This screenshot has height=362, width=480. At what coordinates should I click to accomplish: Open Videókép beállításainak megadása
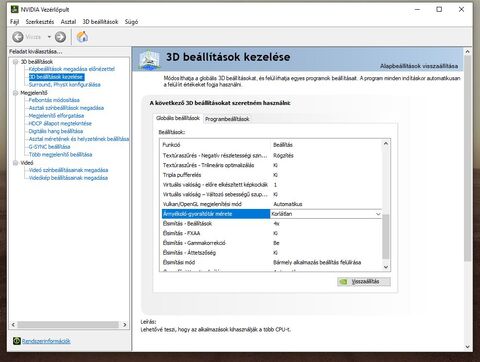click(68, 178)
